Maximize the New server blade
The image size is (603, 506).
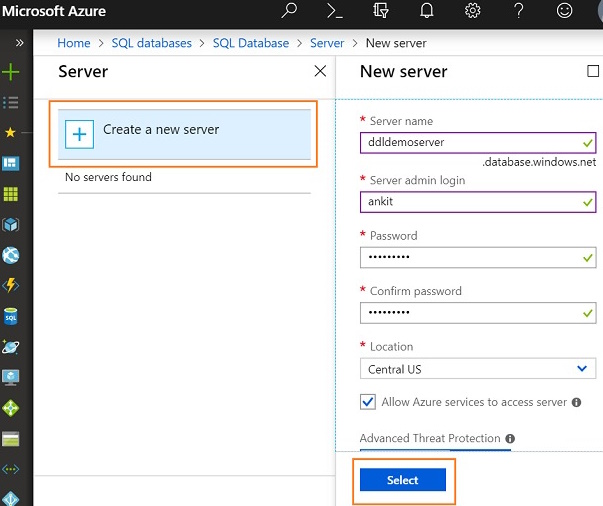click(593, 71)
